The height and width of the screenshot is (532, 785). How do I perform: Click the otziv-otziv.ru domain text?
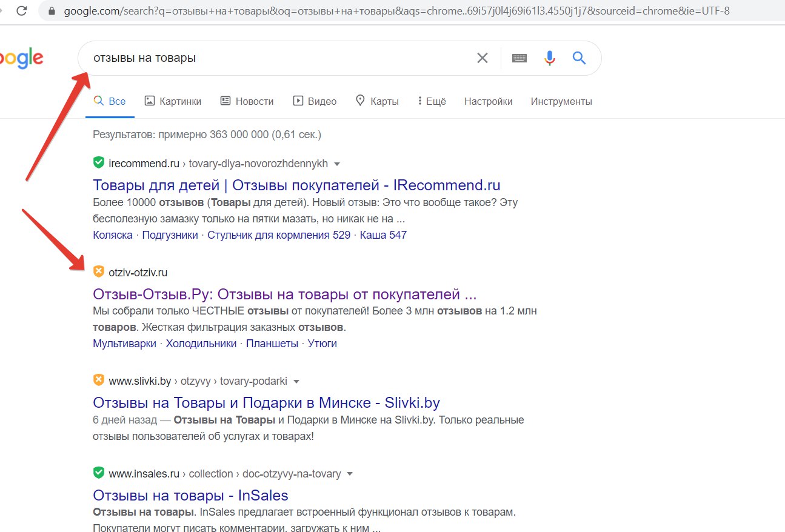pyautogui.click(x=138, y=273)
